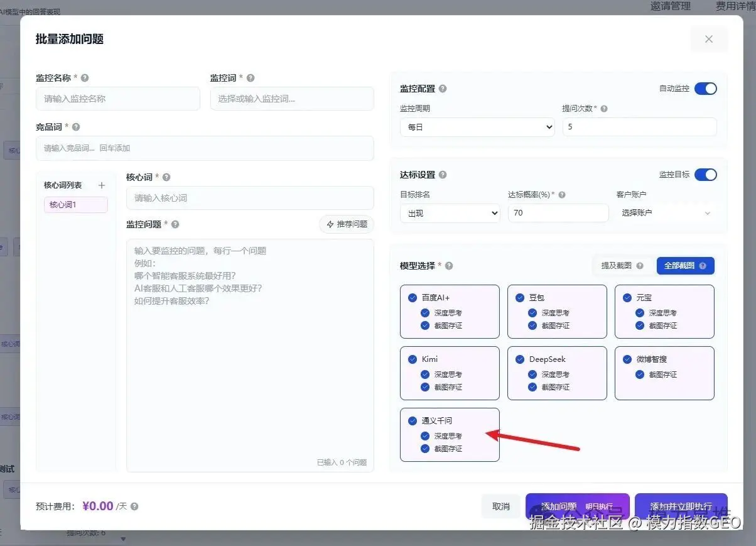The height and width of the screenshot is (546, 756).
Task: Click the help icon beside 预计费用
Action: tap(134, 506)
